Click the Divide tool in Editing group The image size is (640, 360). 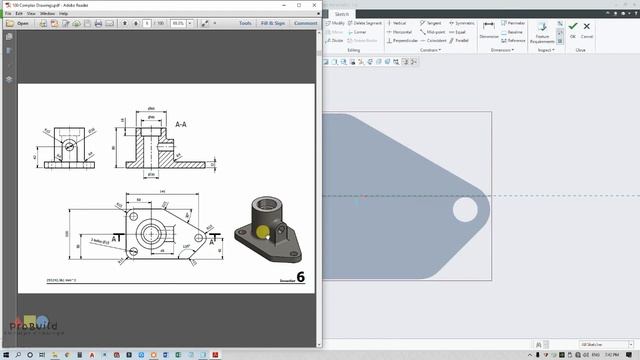(x=334, y=40)
